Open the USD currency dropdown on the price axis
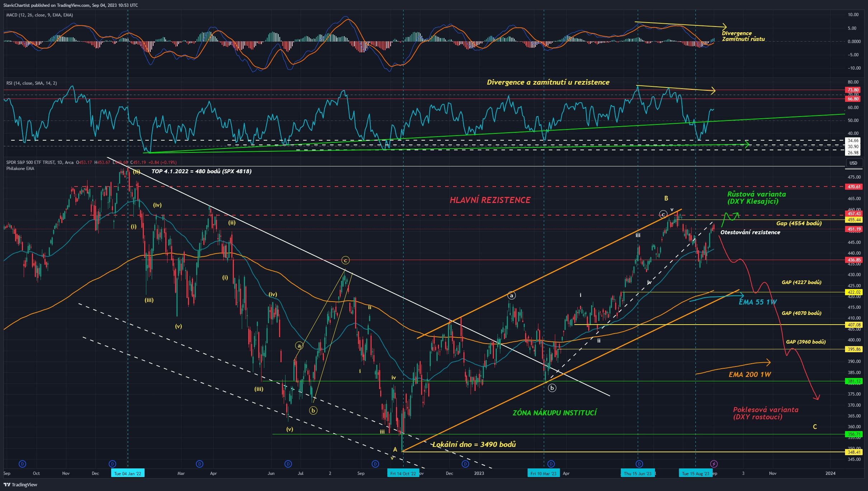Viewport: 868px width, 491px height. tap(854, 163)
